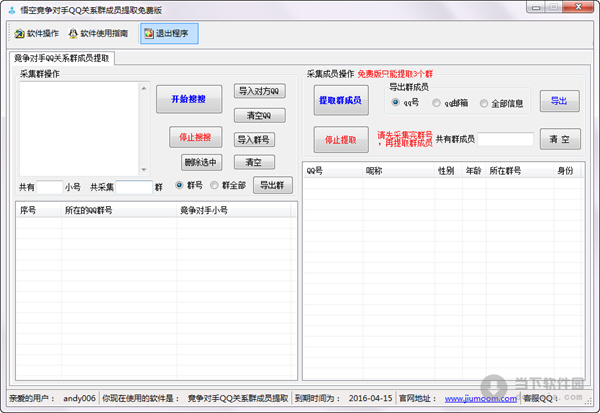Click the 免费版只能提取3个群 notice text

(x=395, y=74)
